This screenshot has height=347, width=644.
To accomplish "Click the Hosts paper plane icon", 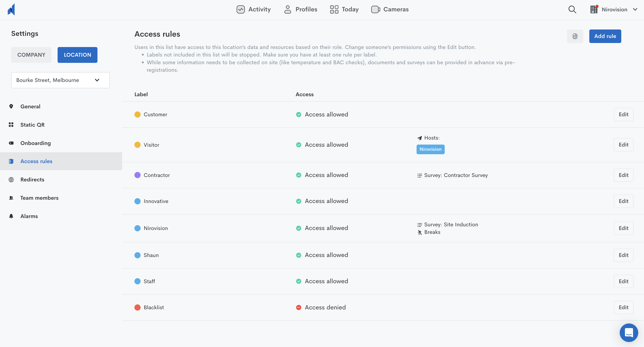I will pos(419,138).
